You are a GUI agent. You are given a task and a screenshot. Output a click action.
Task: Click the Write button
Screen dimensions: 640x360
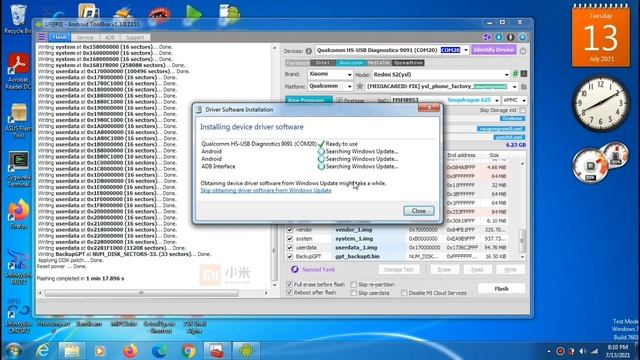pyautogui.click(x=510, y=269)
